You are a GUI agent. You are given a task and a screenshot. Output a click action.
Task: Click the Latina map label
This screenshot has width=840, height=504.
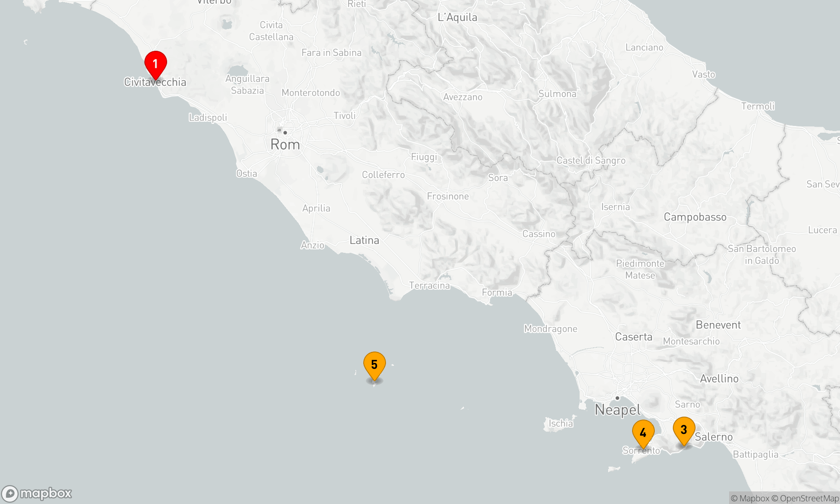(364, 240)
